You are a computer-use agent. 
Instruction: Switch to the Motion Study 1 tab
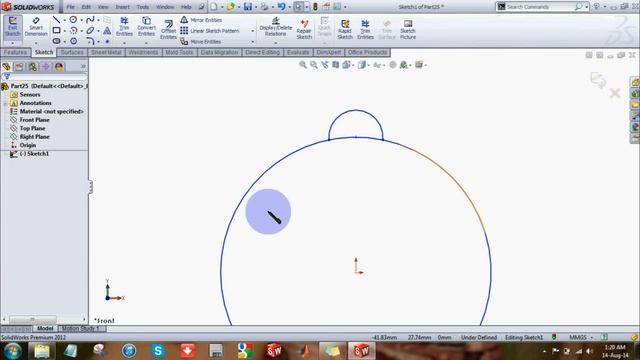80,329
